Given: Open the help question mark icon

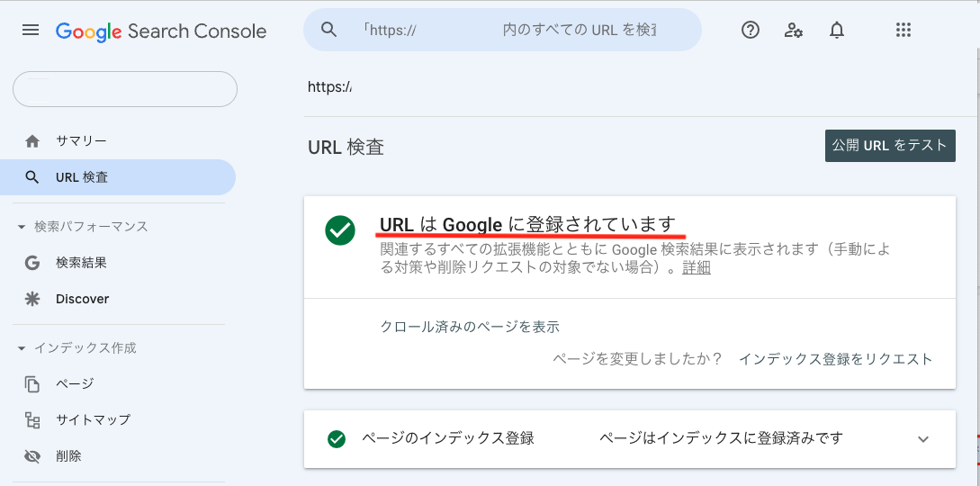Looking at the screenshot, I should pos(750,30).
